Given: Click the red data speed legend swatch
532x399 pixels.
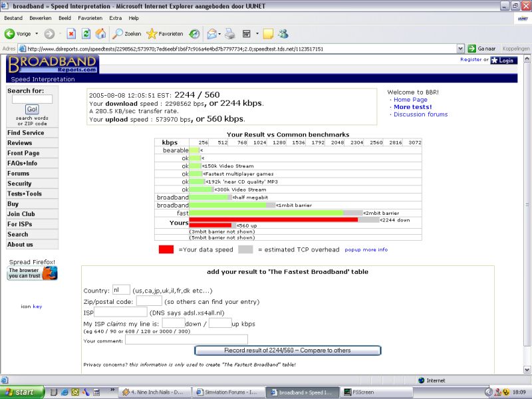Looking at the screenshot, I should [166, 249].
